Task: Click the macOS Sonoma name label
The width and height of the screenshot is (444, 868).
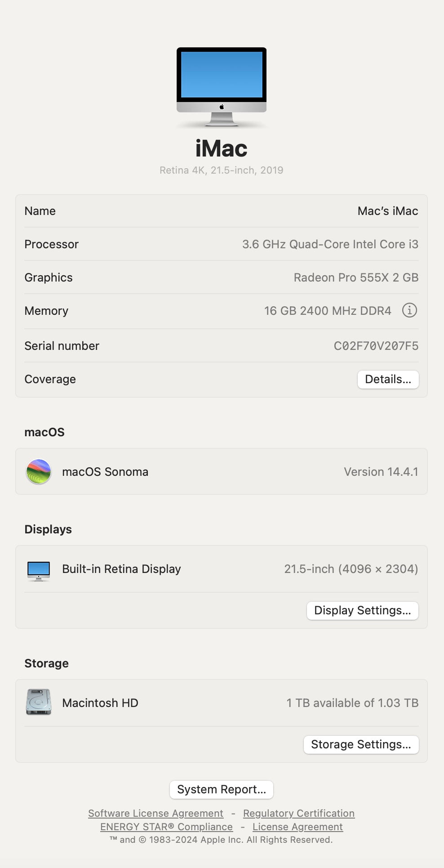Action: (105, 472)
